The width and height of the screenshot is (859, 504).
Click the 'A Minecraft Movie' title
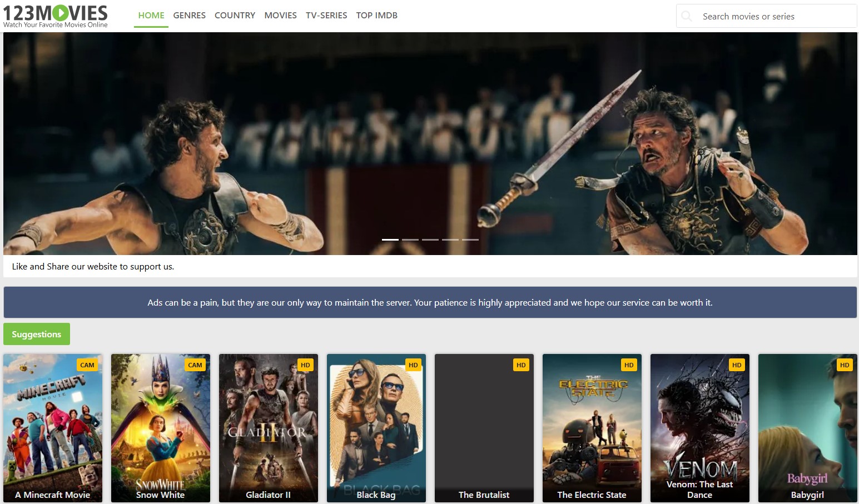point(53,495)
